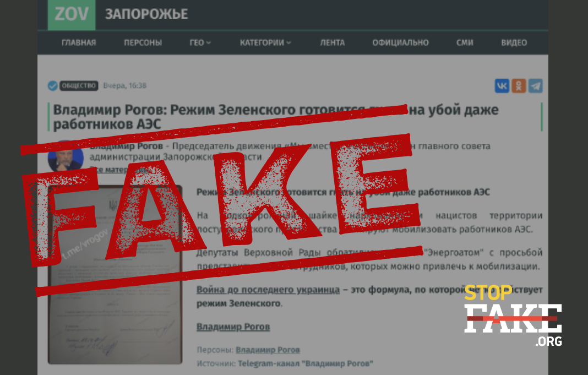Viewport: 588px width, 375px height.
Task: Expand the ГЕО dropdown menu
Action: (200, 43)
